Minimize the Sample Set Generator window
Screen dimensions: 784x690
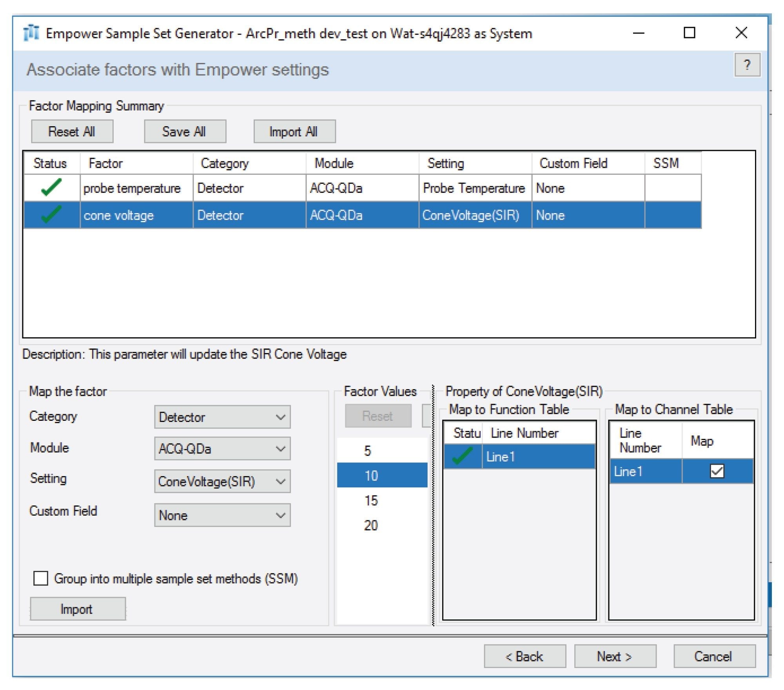click(639, 33)
